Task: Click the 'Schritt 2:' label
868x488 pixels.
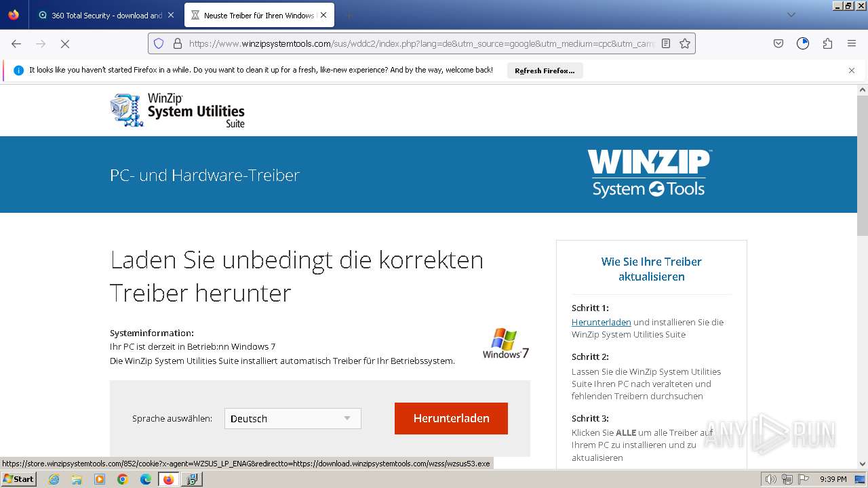Action: click(x=590, y=357)
